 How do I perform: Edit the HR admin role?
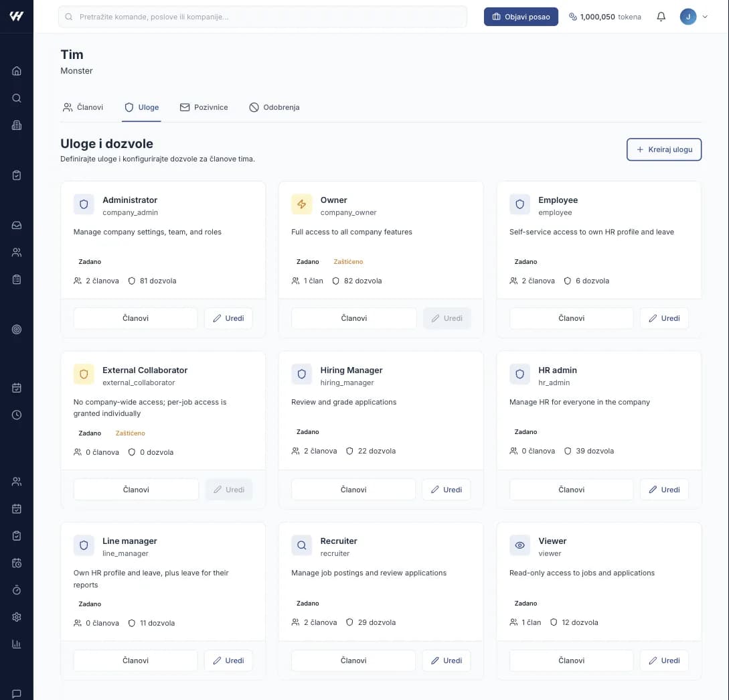(x=664, y=489)
